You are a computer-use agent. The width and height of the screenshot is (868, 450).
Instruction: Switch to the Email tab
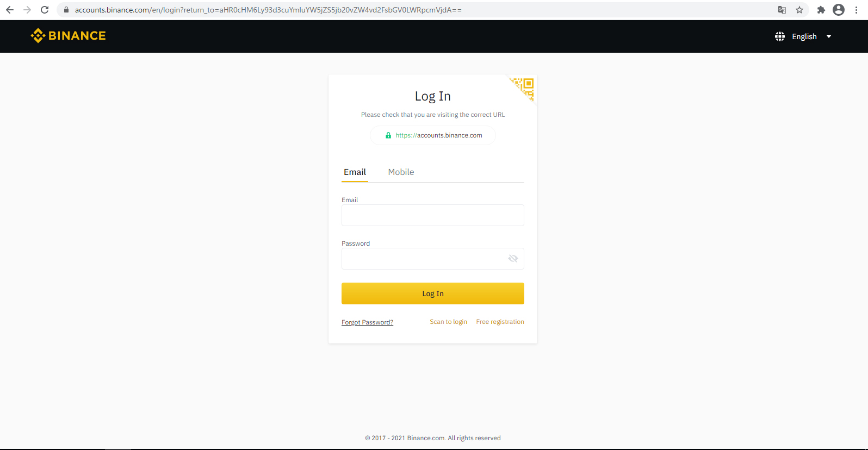click(355, 172)
